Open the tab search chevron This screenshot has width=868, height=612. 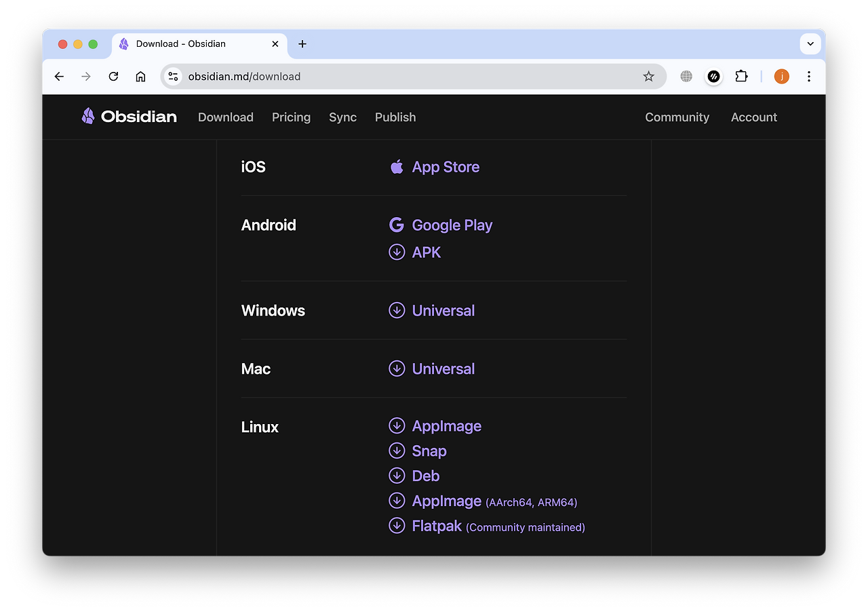[810, 43]
